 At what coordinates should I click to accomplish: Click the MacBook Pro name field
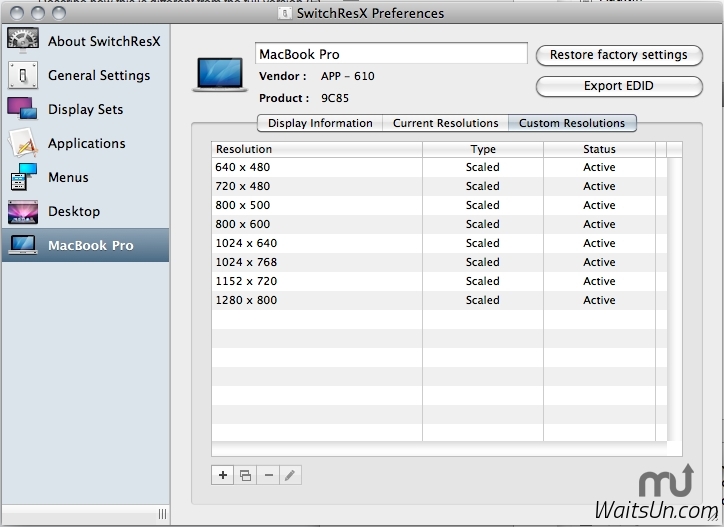tap(391, 54)
